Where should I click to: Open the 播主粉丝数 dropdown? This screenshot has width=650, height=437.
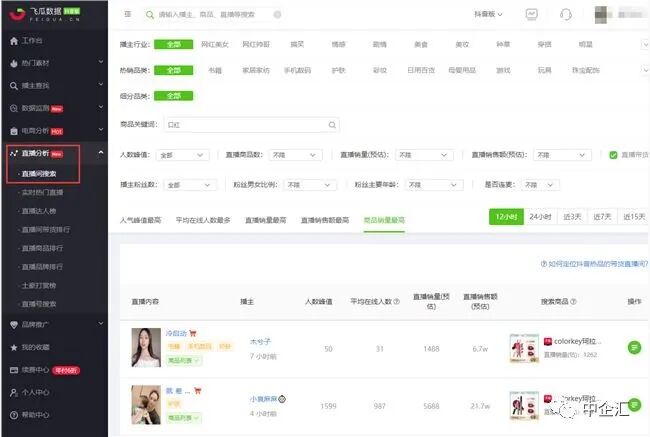point(190,185)
